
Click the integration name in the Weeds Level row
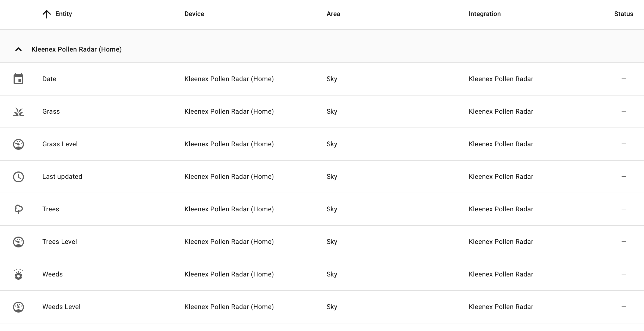coord(501,307)
